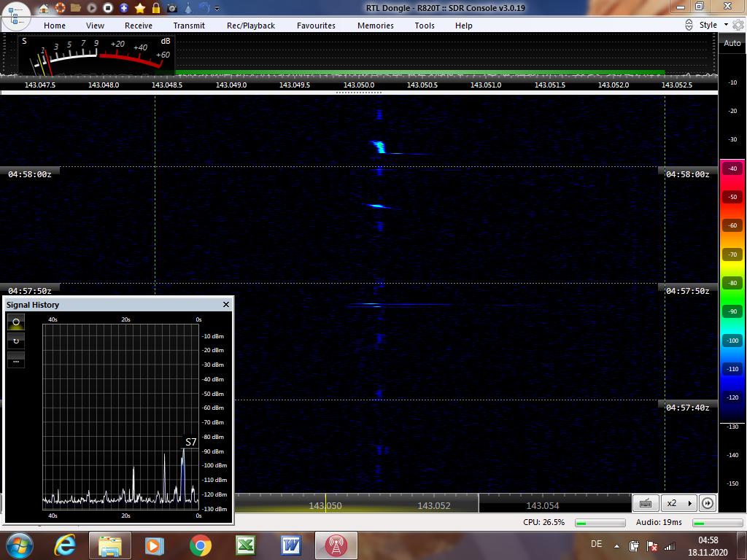Click the folder icon in quick access toolbar
The image size is (747, 560).
75,8
